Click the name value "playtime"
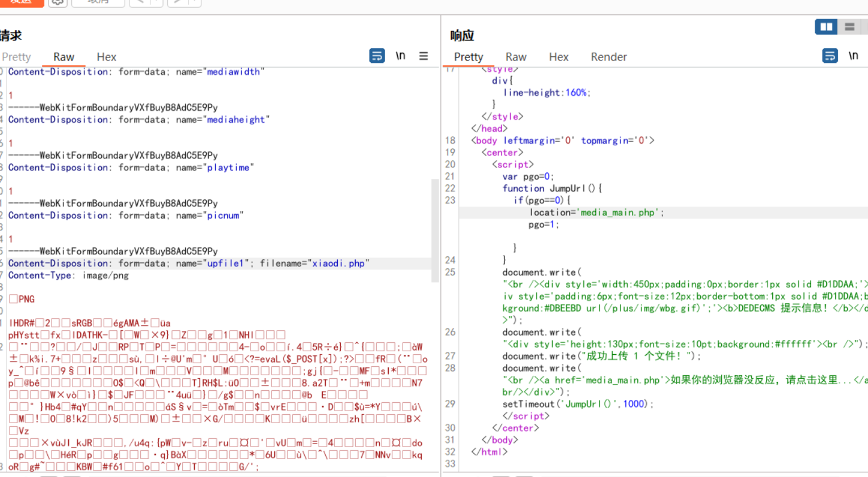Viewport: 868px width, 477px height. coord(228,168)
